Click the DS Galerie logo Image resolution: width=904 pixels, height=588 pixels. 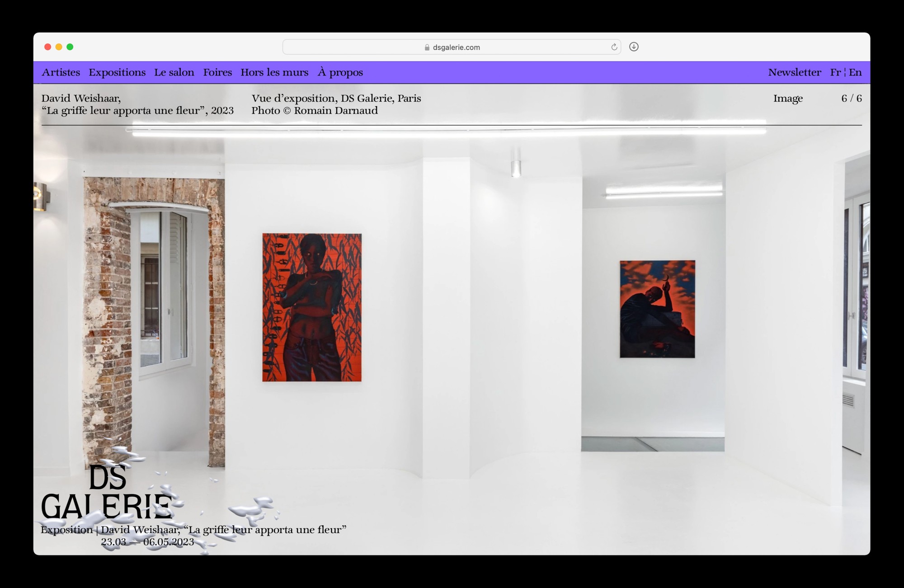coord(107,492)
